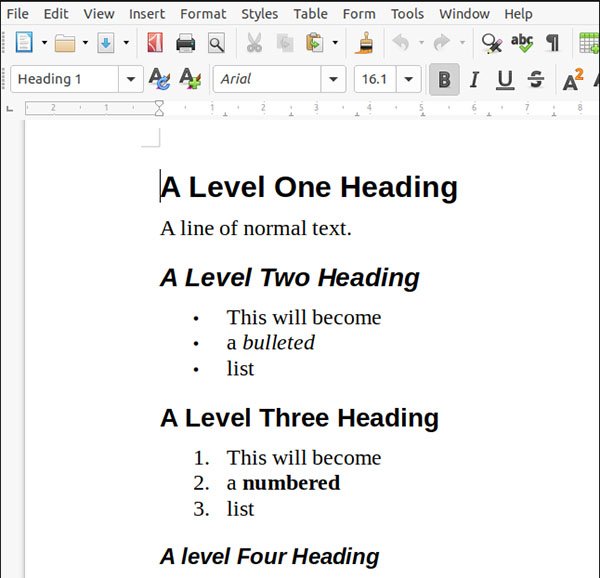Open the Styles menu
This screenshot has width=600, height=578.
click(x=259, y=14)
